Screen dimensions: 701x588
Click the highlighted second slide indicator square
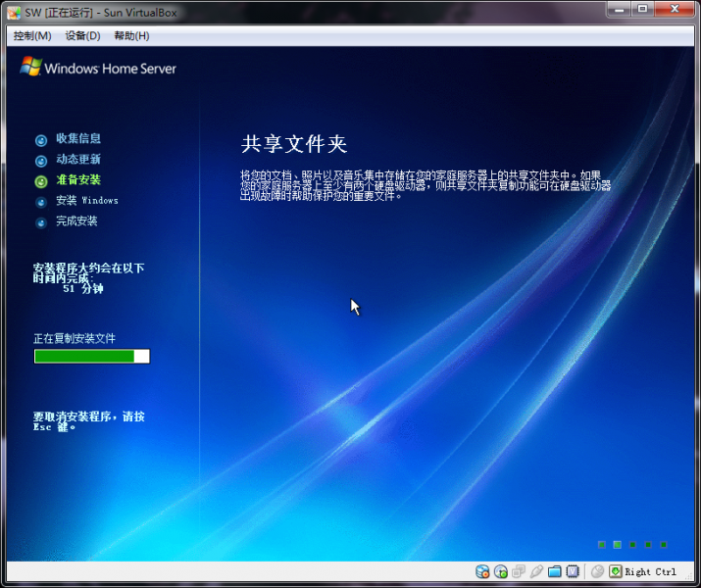[x=618, y=544]
